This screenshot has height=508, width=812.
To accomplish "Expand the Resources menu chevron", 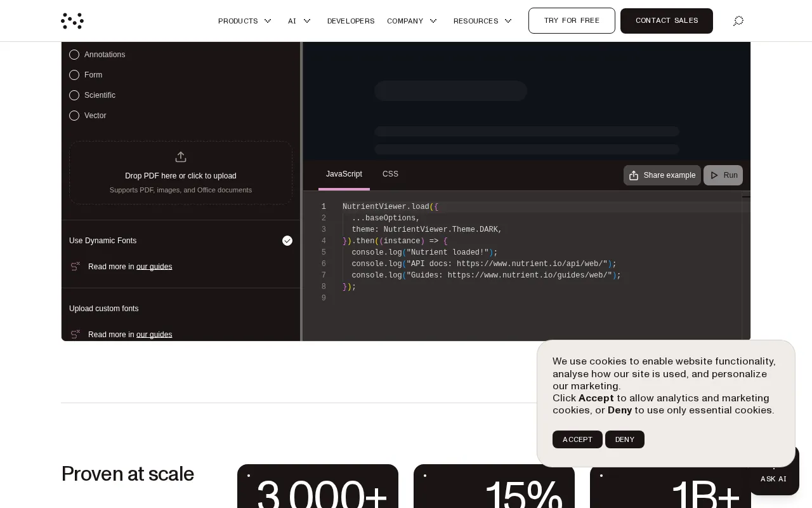I will 508,21.
